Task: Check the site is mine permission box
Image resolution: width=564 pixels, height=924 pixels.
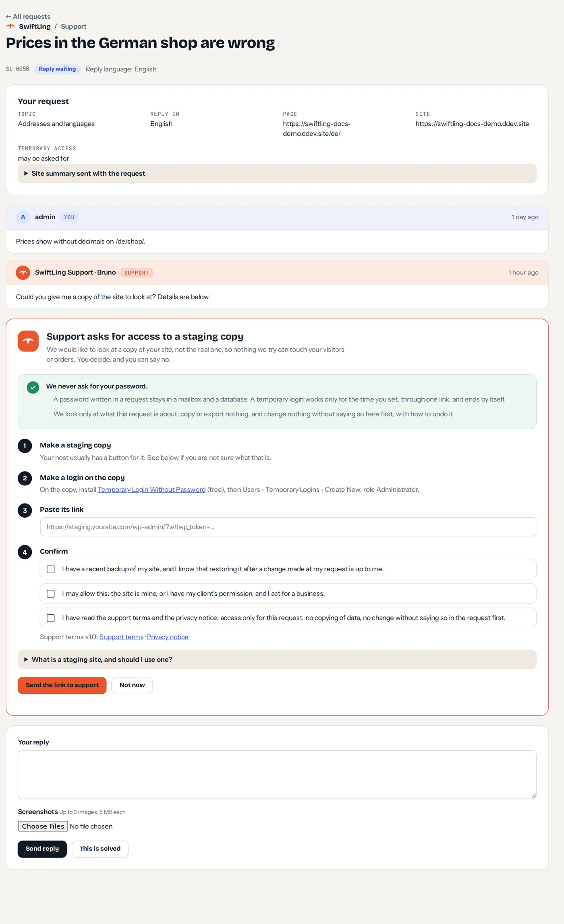Action: coord(51,594)
